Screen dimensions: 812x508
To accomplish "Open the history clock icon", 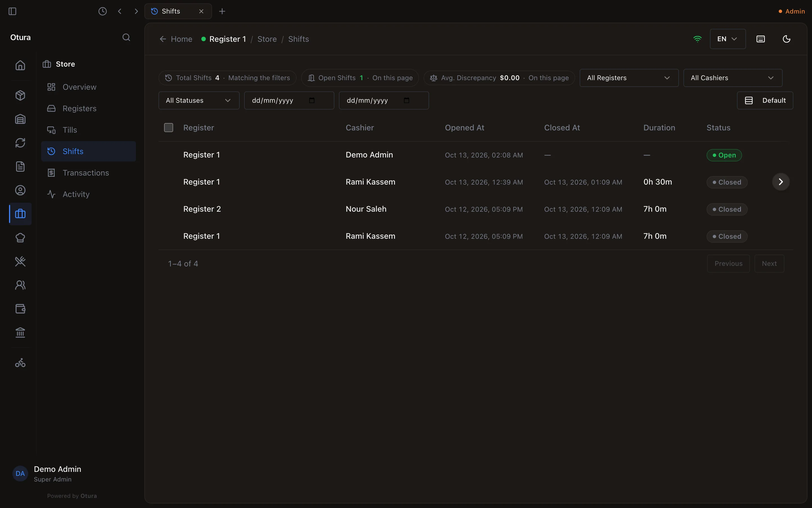I will coord(103,11).
